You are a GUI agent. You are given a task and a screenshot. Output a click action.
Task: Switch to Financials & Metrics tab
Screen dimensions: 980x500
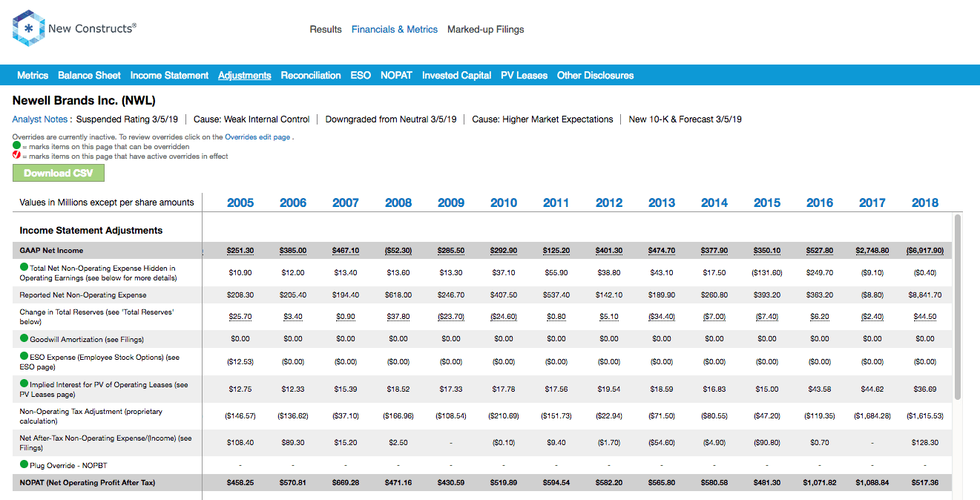point(395,30)
